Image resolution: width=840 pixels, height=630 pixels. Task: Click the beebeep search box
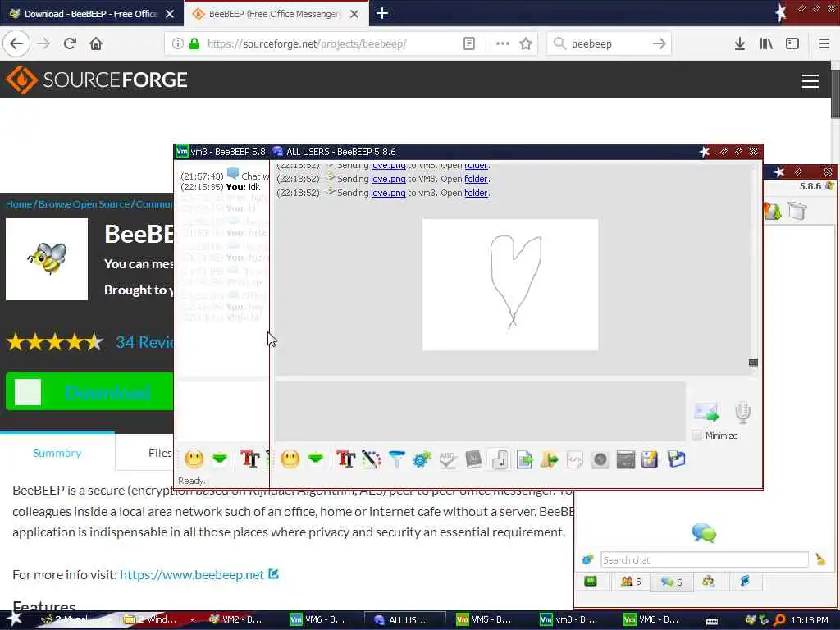609,44
